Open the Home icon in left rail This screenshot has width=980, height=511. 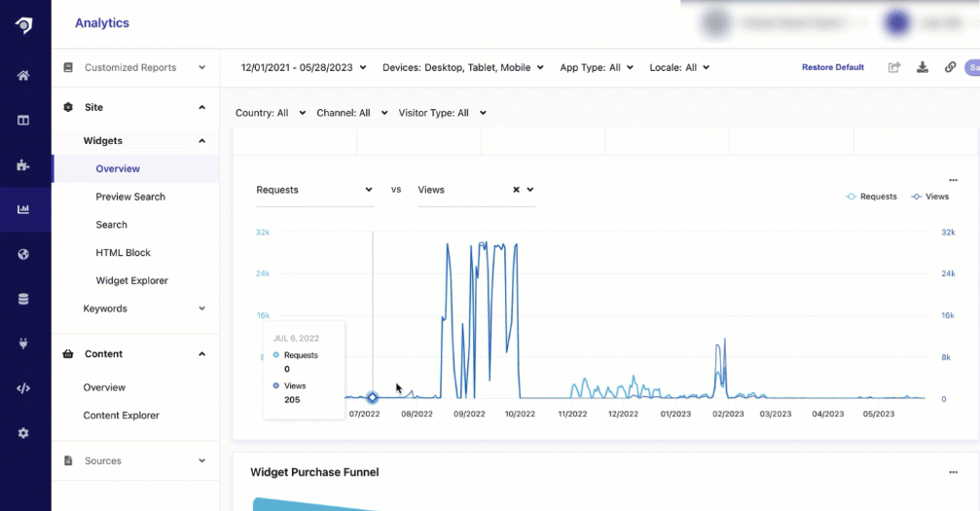23,76
